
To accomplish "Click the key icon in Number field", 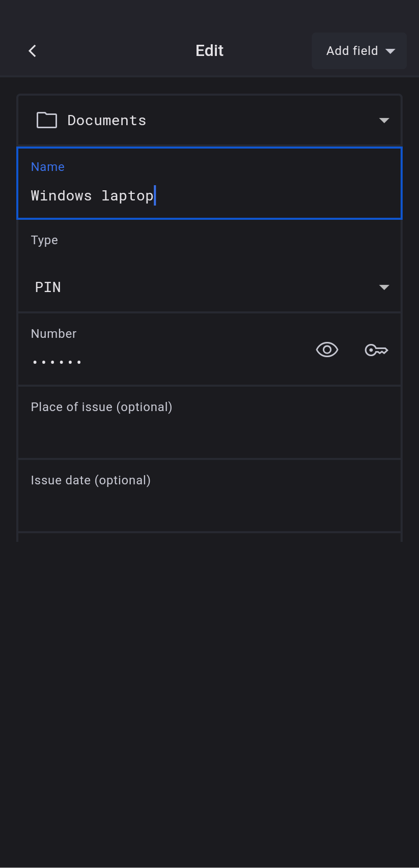I will tap(376, 350).
